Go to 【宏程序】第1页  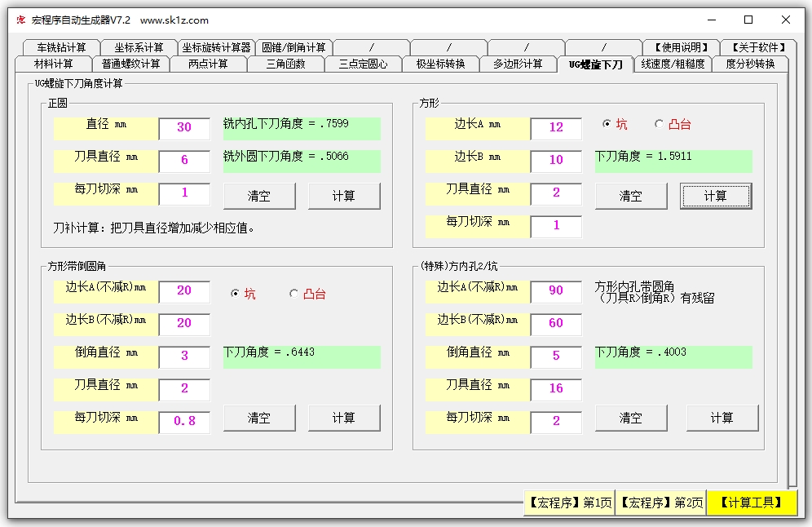coord(569,503)
